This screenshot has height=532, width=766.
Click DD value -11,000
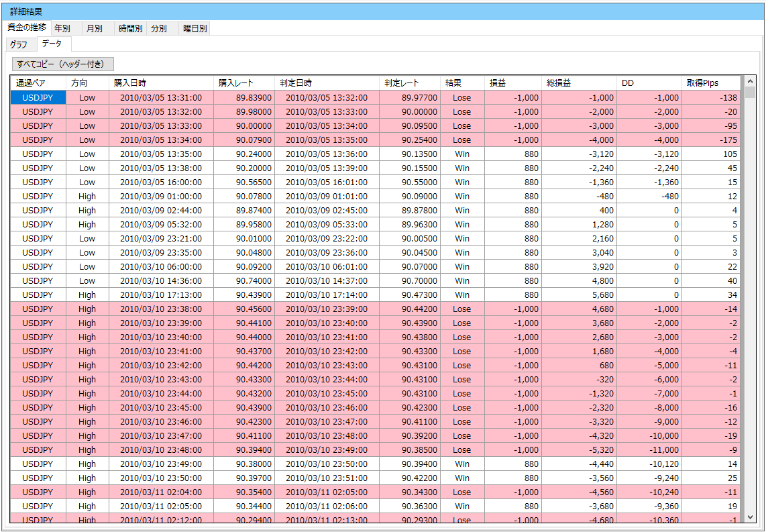pyautogui.click(x=649, y=450)
